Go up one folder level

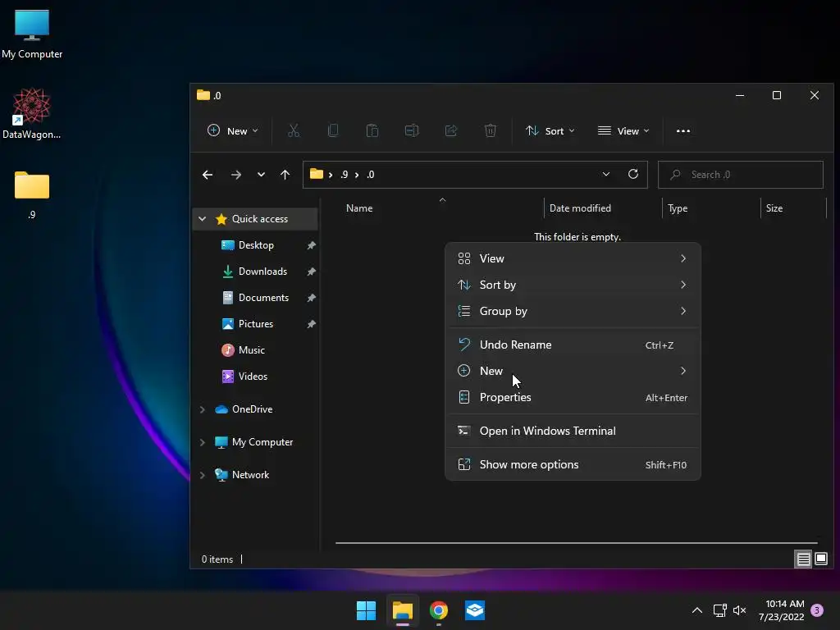tap(285, 175)
